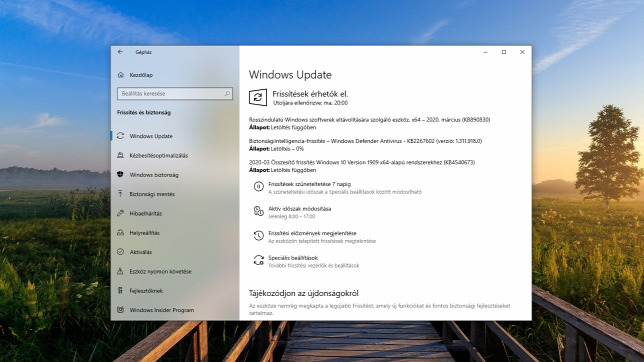Focus the Beállítás keresése search field

(x=175, y=94)
